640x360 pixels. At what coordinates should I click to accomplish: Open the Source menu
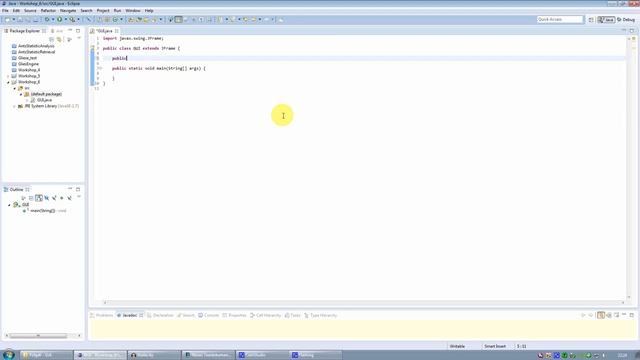[x=30, y=11]
